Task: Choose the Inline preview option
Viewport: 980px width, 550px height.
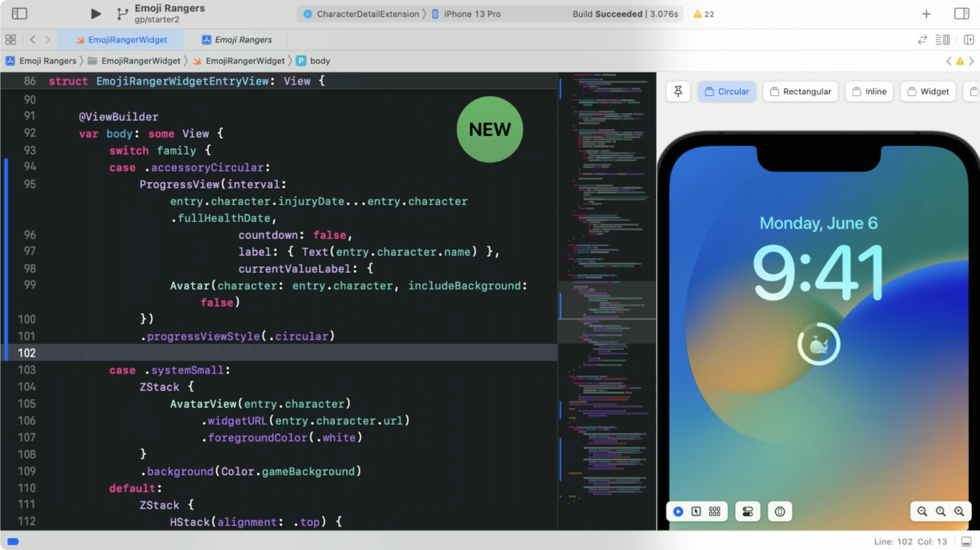Action: point(869,92)
